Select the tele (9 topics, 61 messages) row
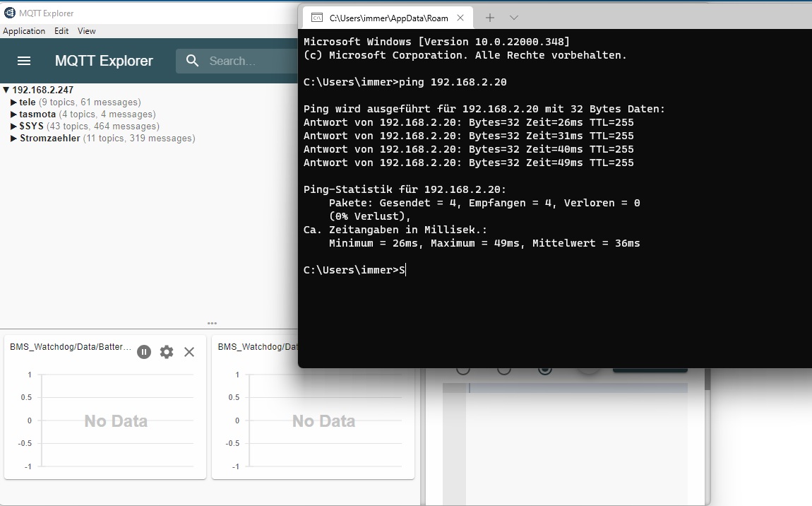 point(80,102)
